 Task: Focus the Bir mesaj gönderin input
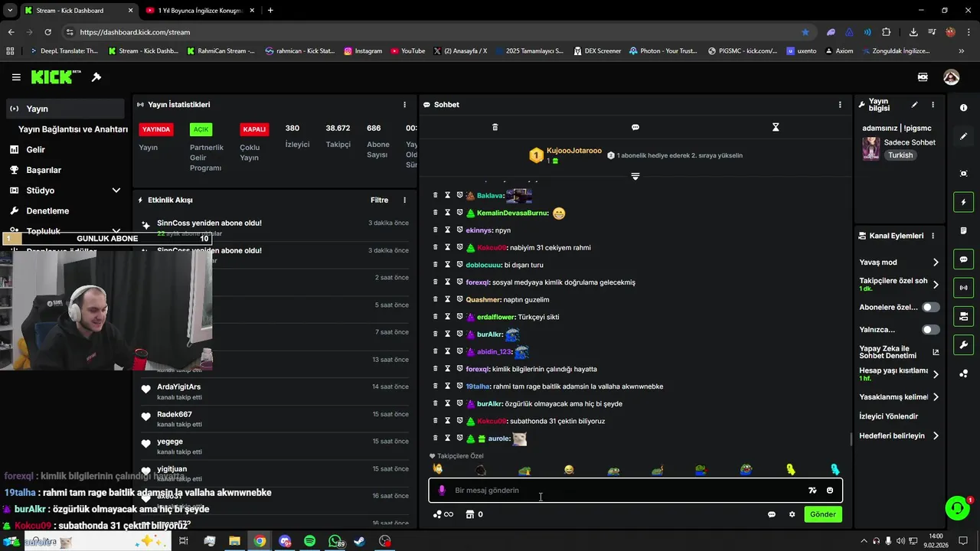point(628,491)
